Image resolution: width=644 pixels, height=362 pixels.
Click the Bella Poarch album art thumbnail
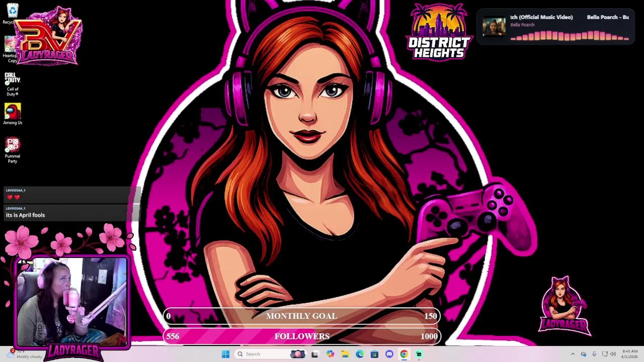click(x=494, y=27)
